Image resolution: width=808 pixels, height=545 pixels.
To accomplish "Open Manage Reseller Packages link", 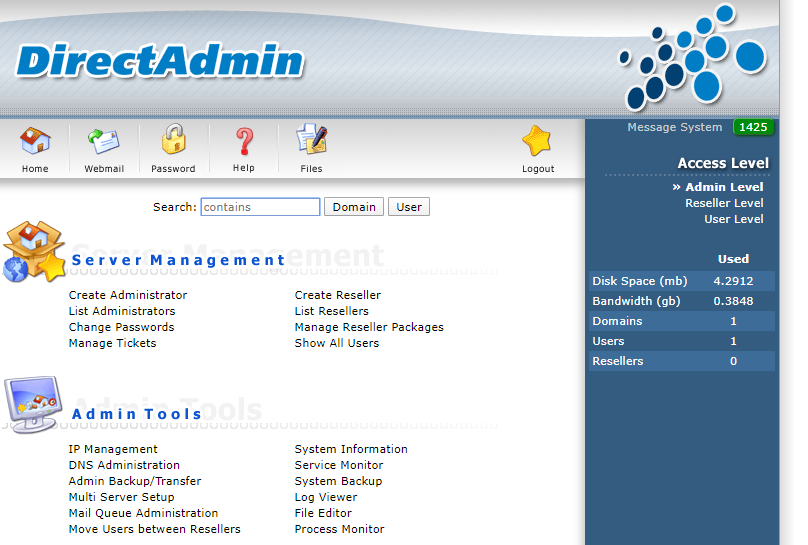I will click(x=369, y=327).
